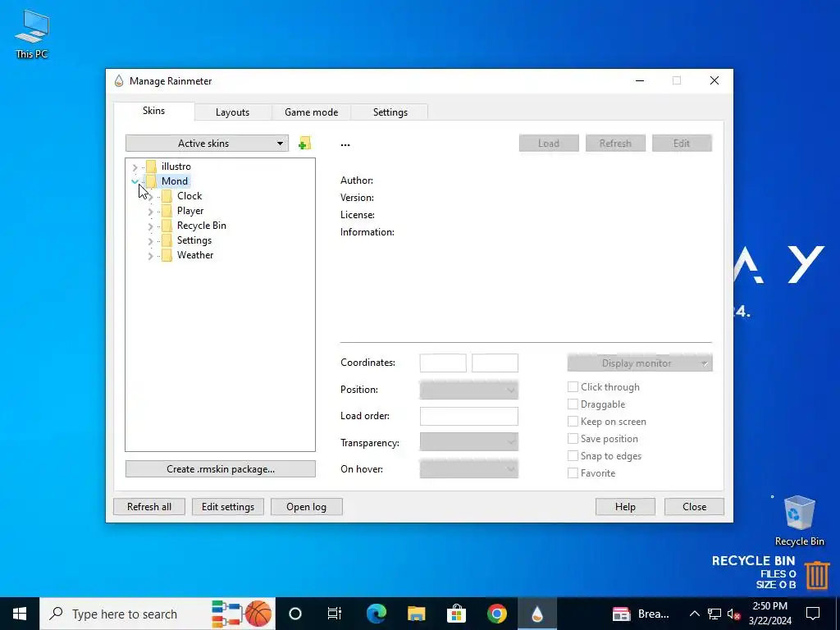The image size is (840, 630).
Task: Click the second Coordinates input field
Action: tap(495, 363)
